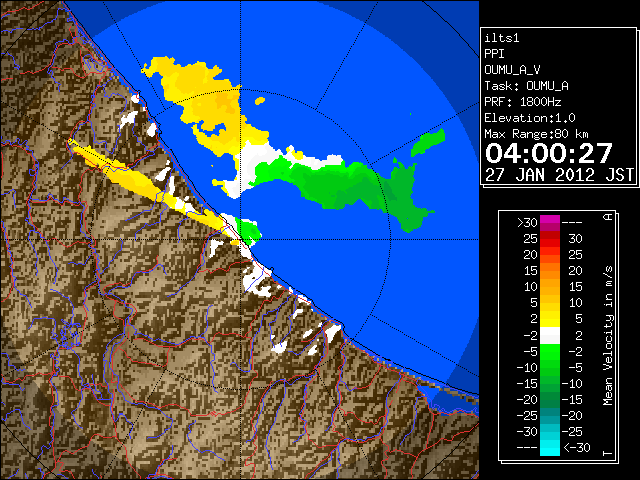Viewport: 640px width, 480px height.
Task: Pick the orange band on velocity color bar
Action: point(550,271)
